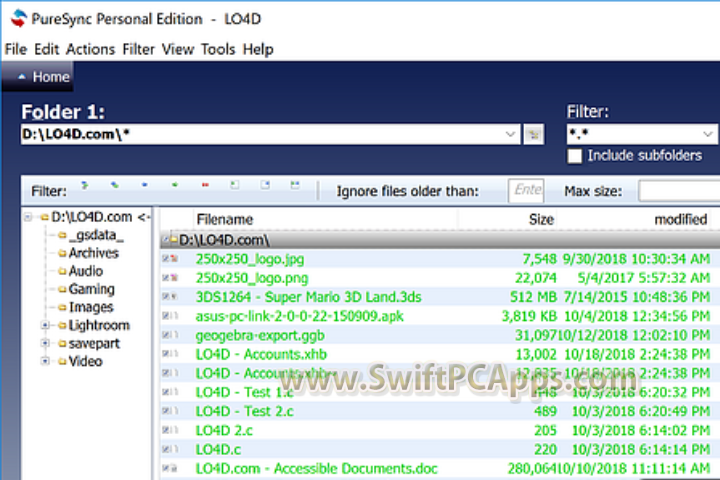Viewport: 720px width, 480px height.
Task: Click the file icon for LO4D.com Accessible Documents.doc
Action: pos(174,469)
